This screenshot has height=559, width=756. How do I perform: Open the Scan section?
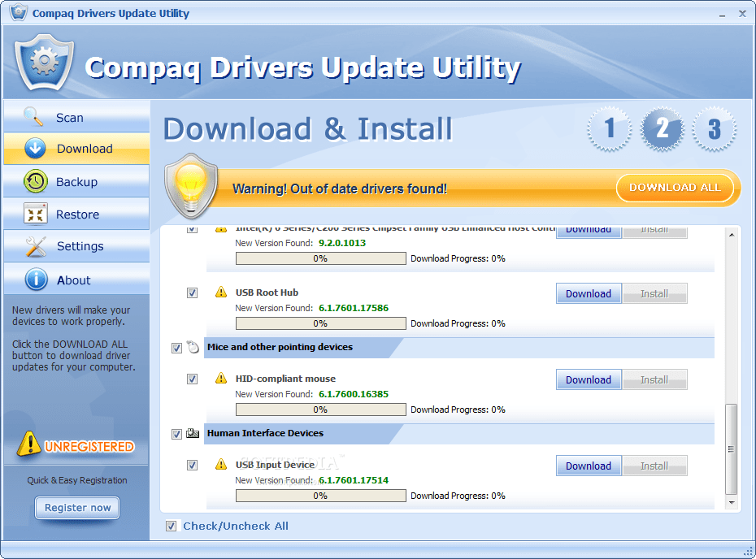coord(76,117)
